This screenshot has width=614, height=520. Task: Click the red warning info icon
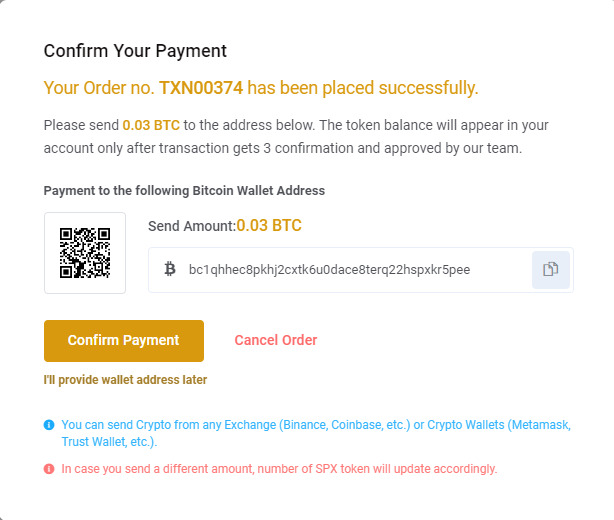pyautogui.click(x=49, y=468)
